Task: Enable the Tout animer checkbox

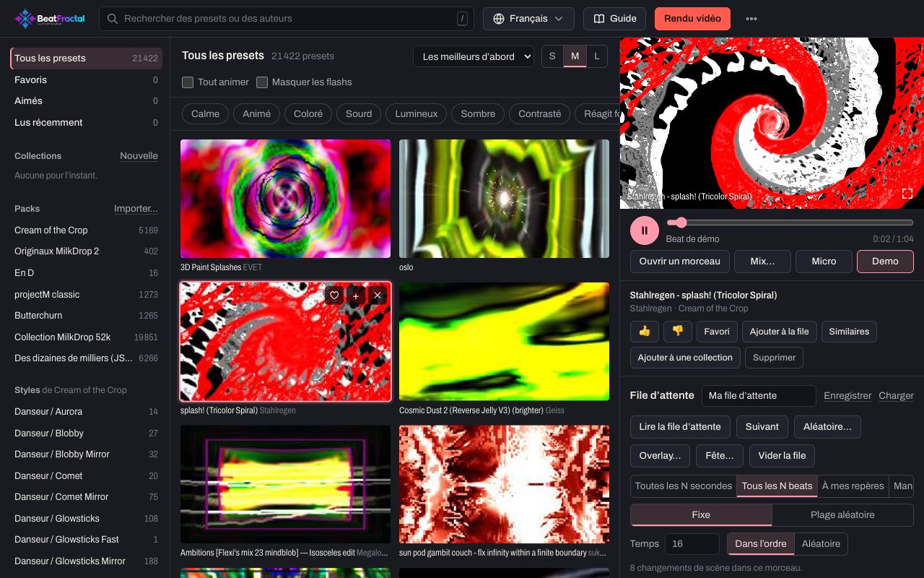Action: 188,82
